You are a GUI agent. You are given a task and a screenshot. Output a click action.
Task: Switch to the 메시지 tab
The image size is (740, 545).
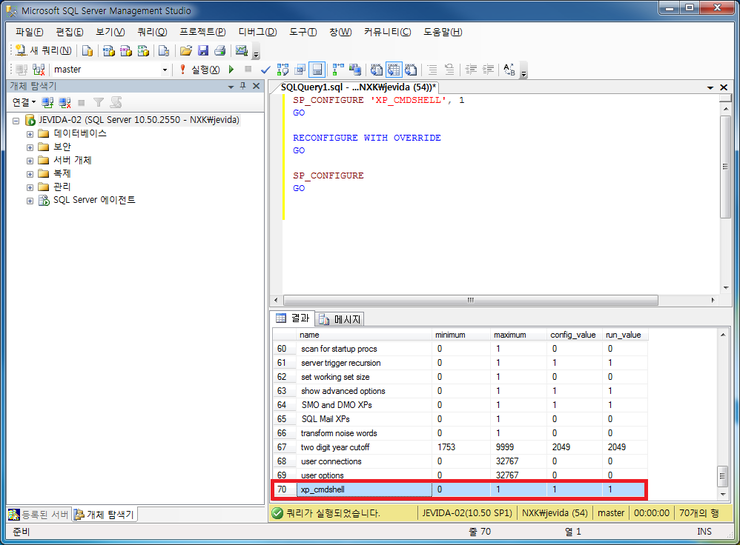(340, 319)
